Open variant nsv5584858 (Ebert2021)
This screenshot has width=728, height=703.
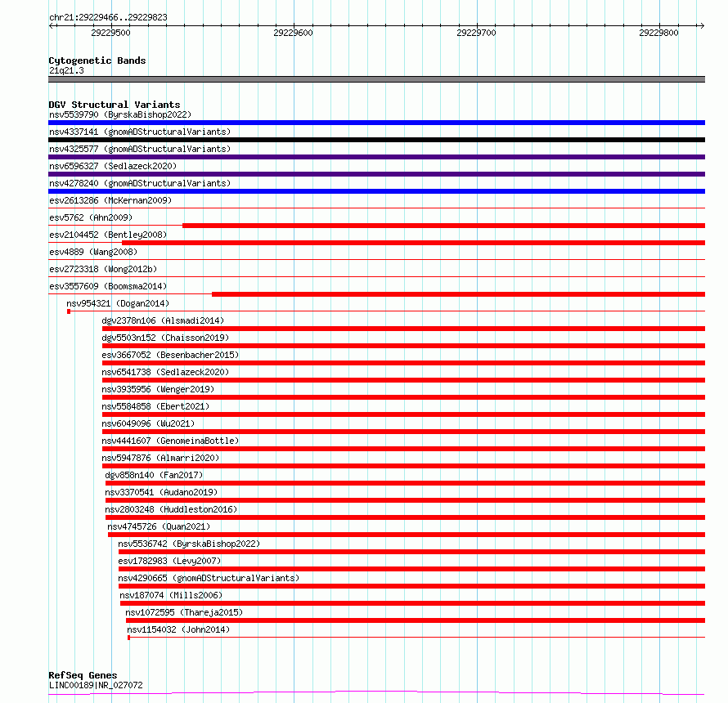click(155, 406)
